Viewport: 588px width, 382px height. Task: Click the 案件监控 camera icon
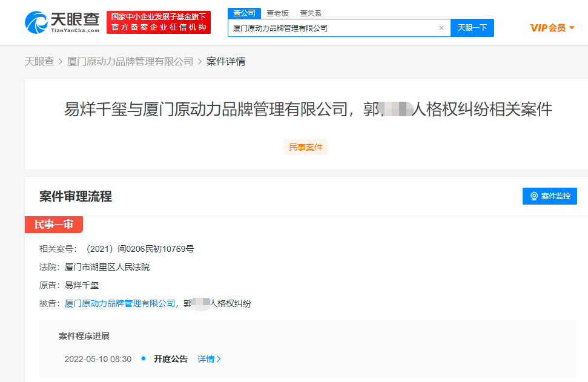click(x=534, y=196)
